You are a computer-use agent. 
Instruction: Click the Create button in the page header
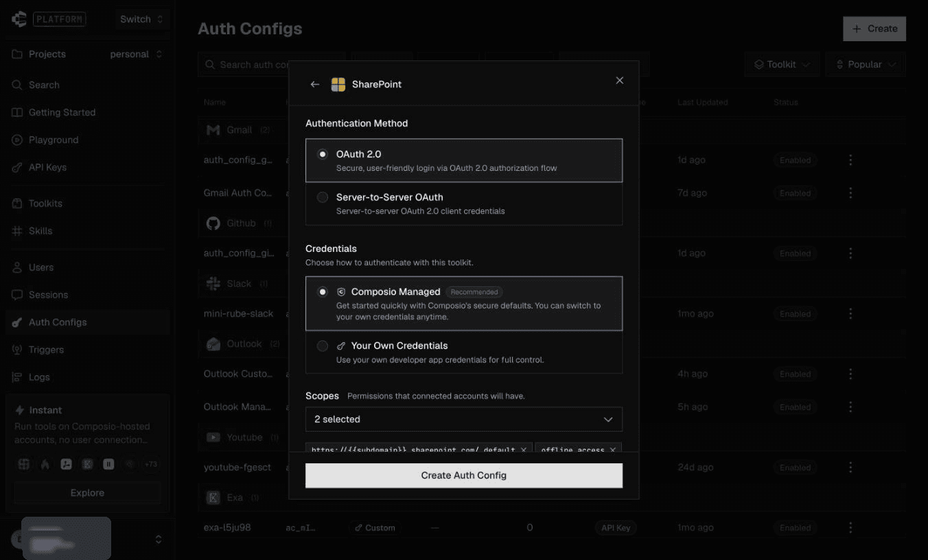click(874, 29)
